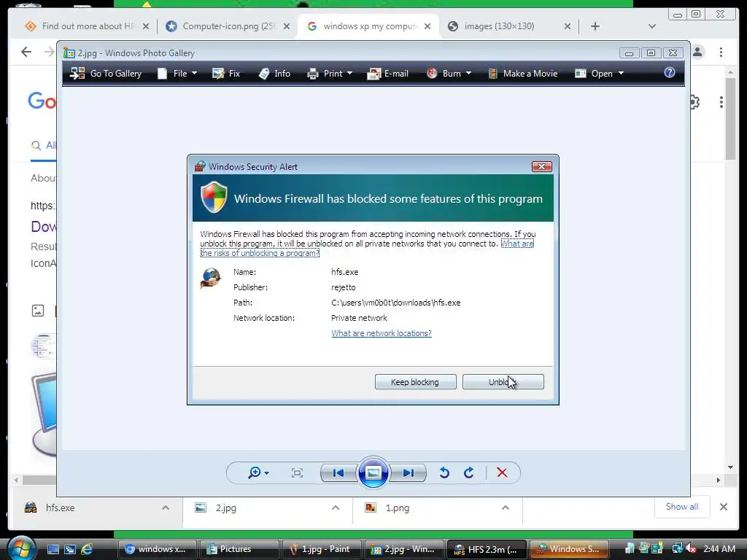Click the browser back arrow
Image resolution: width=747 pixels, height=560 pixels.
(26, 52)
